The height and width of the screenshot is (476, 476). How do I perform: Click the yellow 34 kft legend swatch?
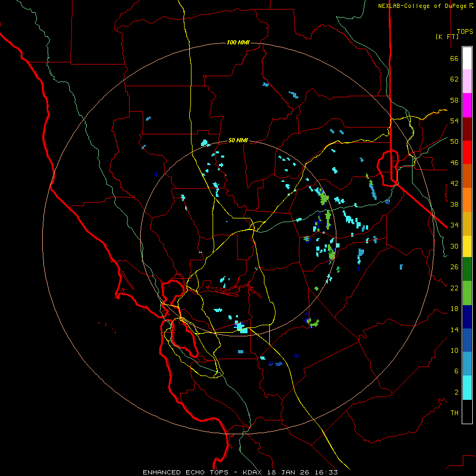tap(467, 246)
